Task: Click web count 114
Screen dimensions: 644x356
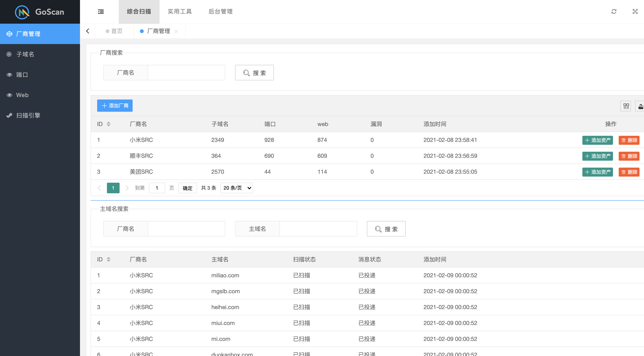Action: pyautogui.click(x=322, y=172)
